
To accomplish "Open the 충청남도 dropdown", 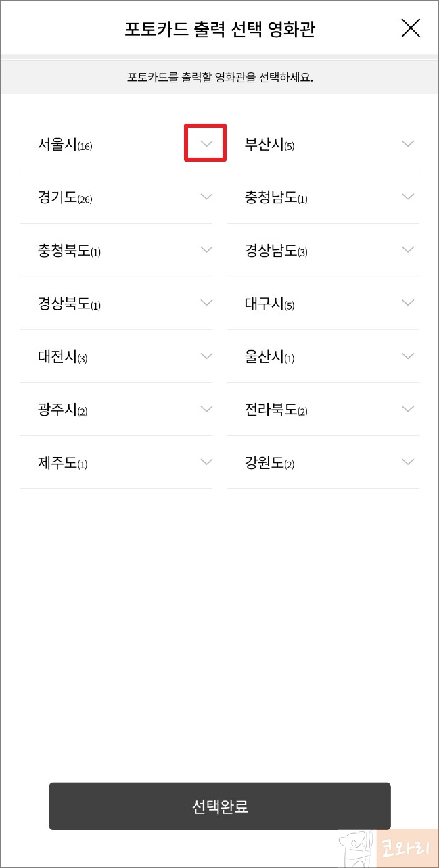I will tap(407, 196).
